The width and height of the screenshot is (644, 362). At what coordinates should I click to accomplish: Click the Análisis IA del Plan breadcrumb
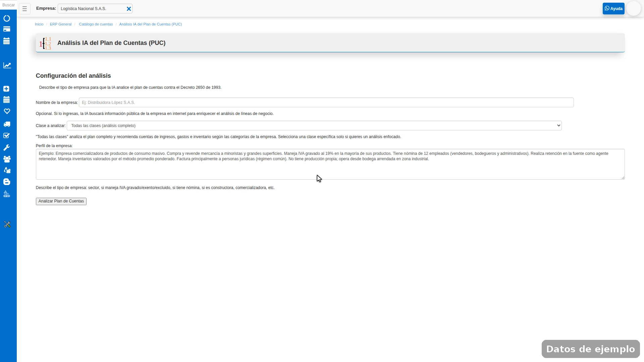click(x=151, y=24)
